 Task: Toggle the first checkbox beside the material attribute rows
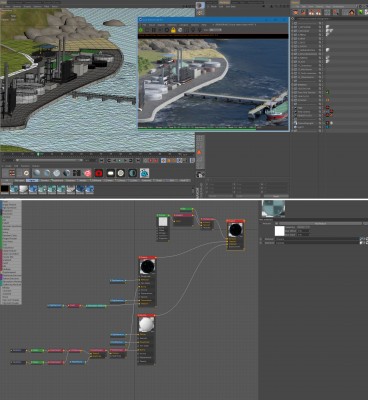(x=261, y=239)
